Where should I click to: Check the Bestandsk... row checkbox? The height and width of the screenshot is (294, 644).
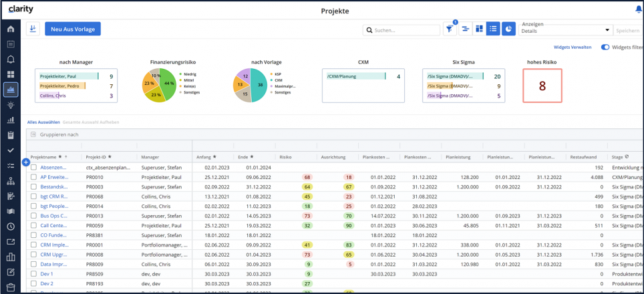pos(33,187)
